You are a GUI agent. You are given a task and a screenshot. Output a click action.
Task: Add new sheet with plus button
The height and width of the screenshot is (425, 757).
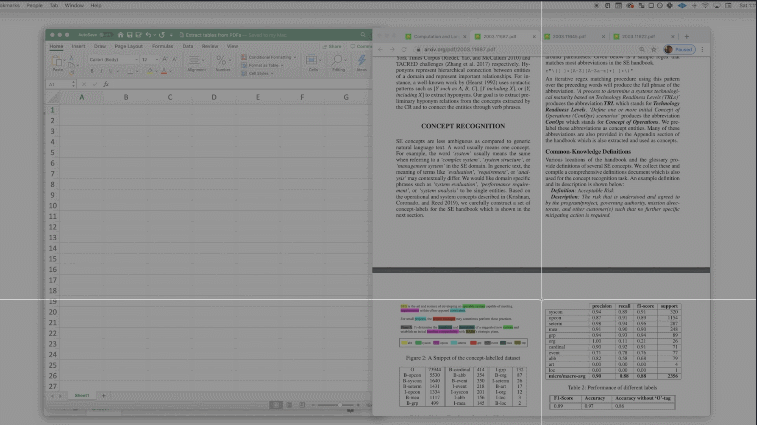tap(103, 396)
